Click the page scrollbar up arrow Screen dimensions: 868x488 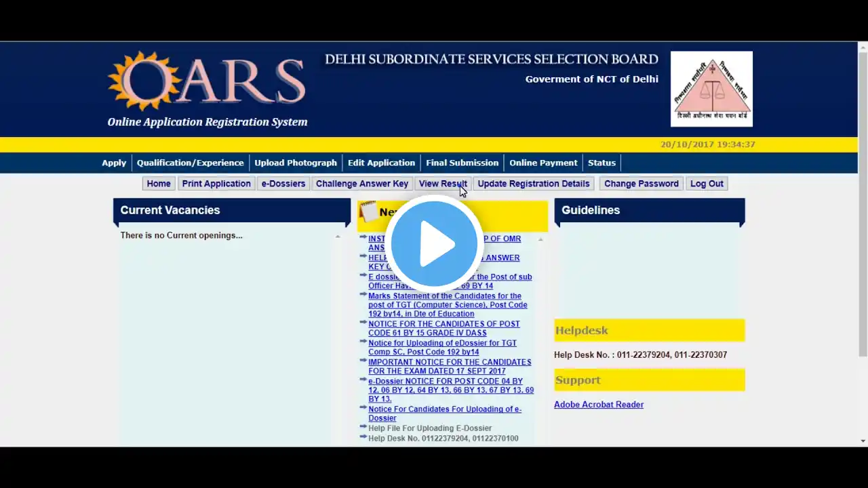[863, 47]
